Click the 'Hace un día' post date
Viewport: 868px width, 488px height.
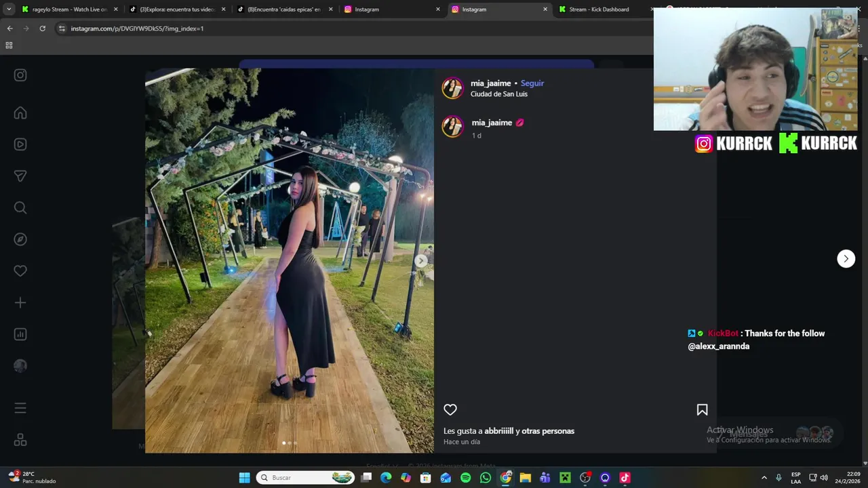(x=462, y=442)
